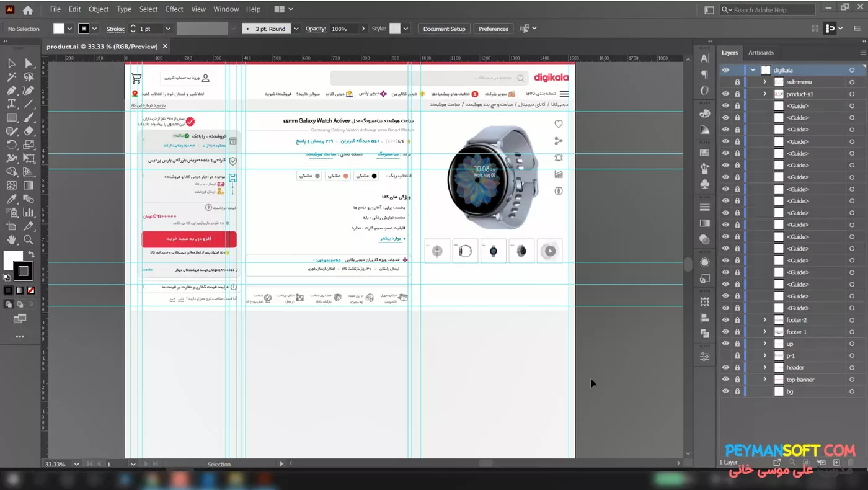Select the Zoom tool
Viewport: 868px width, 490px height.
pos(29,240)
